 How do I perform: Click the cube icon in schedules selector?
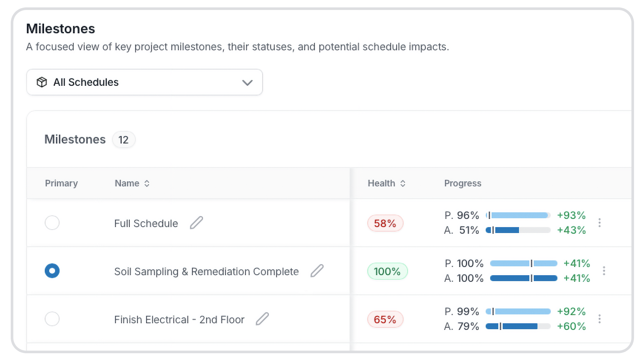tap(42, 82)
